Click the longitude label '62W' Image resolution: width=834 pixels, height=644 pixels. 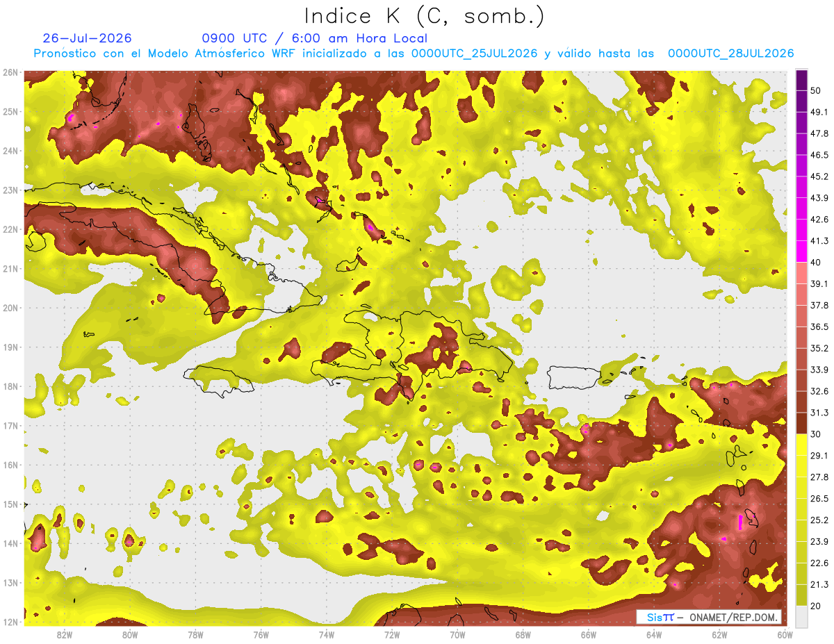[719, 634]
